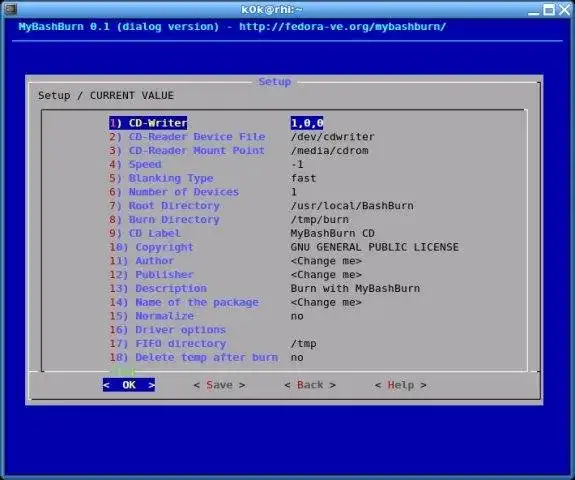575x480 pixels.
Task: Select the Normalize entry
Action: 151,316
